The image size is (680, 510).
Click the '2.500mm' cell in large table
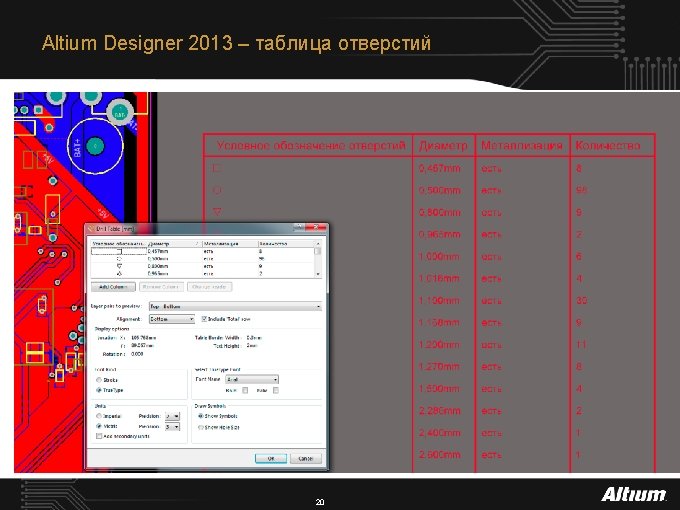coord(439,455)
